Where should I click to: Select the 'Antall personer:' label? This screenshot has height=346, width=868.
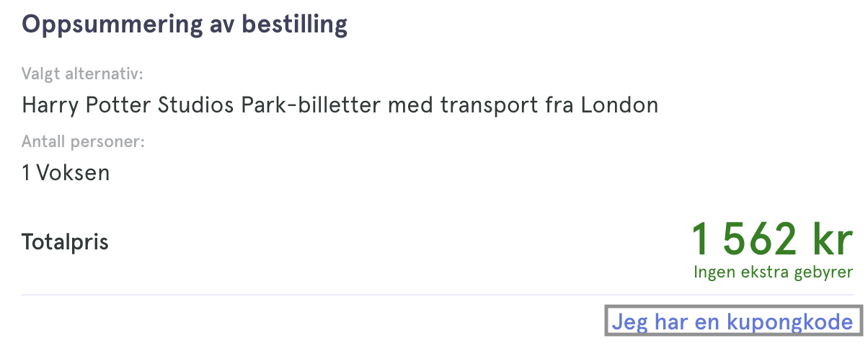coord(84,141)
